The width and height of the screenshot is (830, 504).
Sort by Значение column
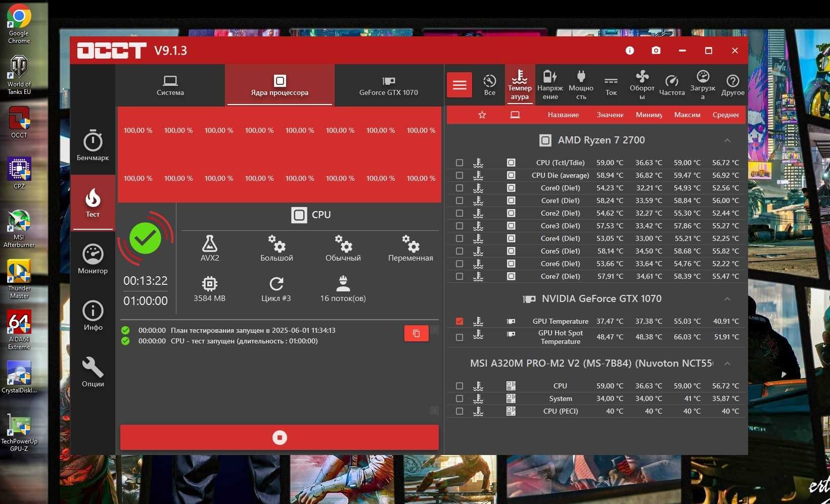(610, 115)
